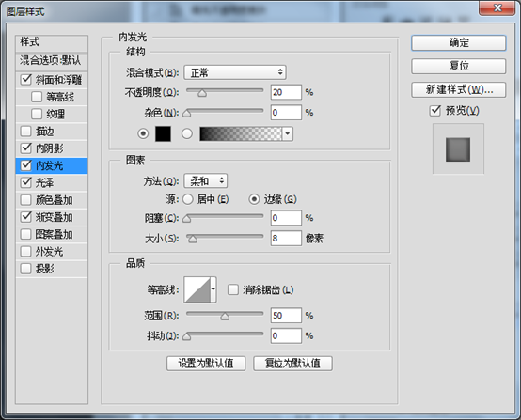Image resolution: width=521 pixels, height=420 pixels.
Task: Choose 边缘 as glow source
Action: 254,199
